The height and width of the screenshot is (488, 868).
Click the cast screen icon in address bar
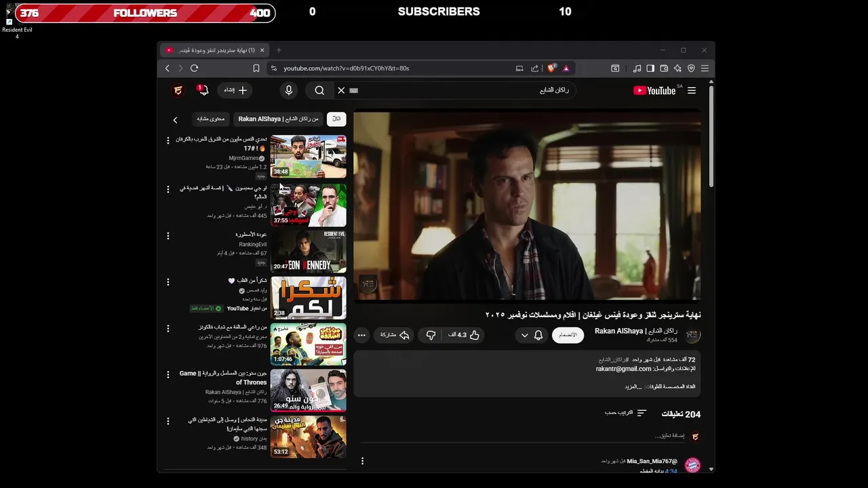pyautogui.click(x=519, y=68)
